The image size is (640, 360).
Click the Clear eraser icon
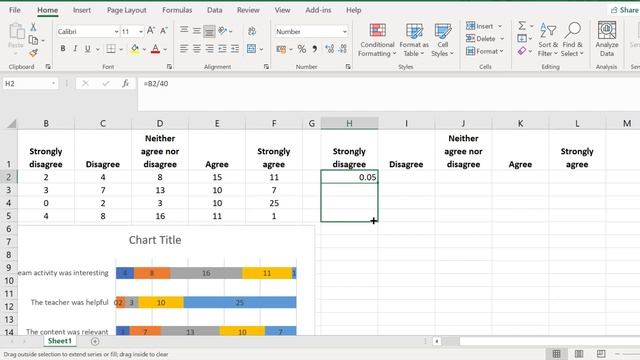point(522,51)
